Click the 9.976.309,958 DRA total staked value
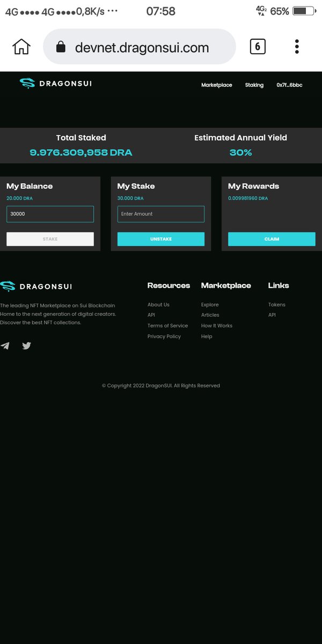The height and width of the screenshot is (644, 322). tap(81, 152)
